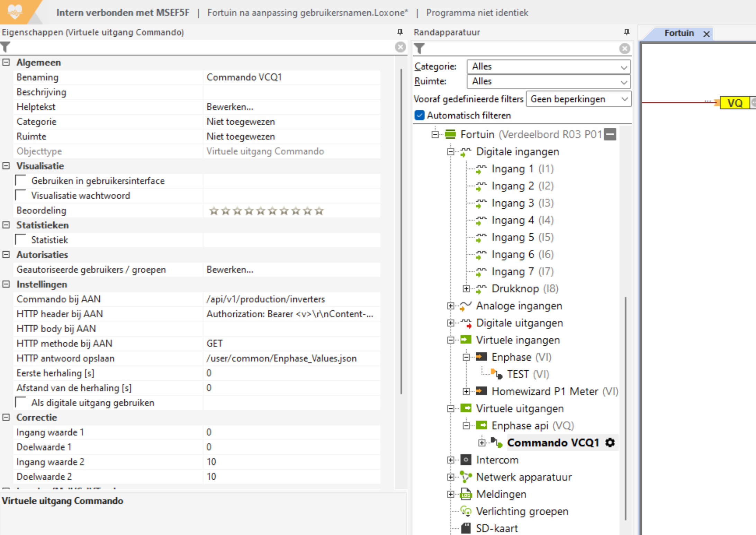Click the SD-kaart icon in the tree
Viewport: 756px width, 535px height.
466,528
